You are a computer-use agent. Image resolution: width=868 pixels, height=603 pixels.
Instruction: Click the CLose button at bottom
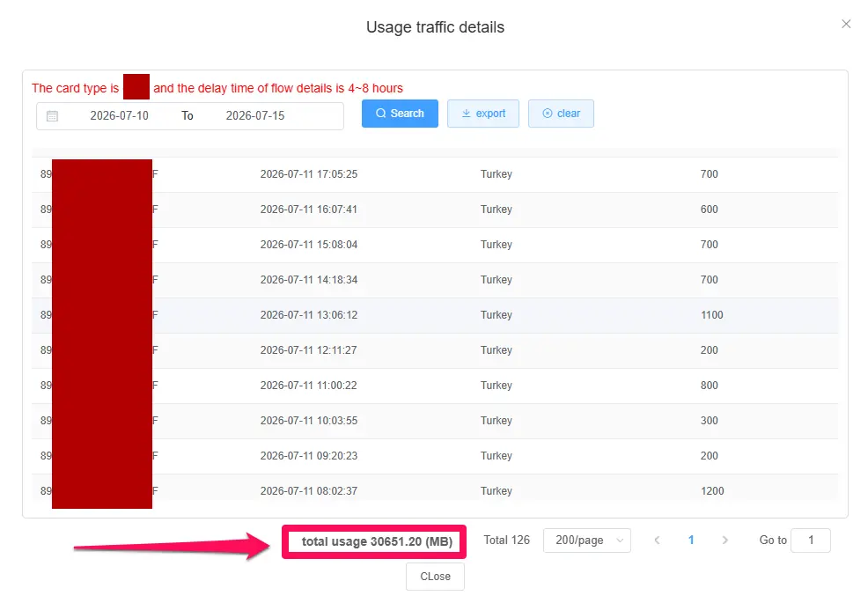click(x=435, y=577)
